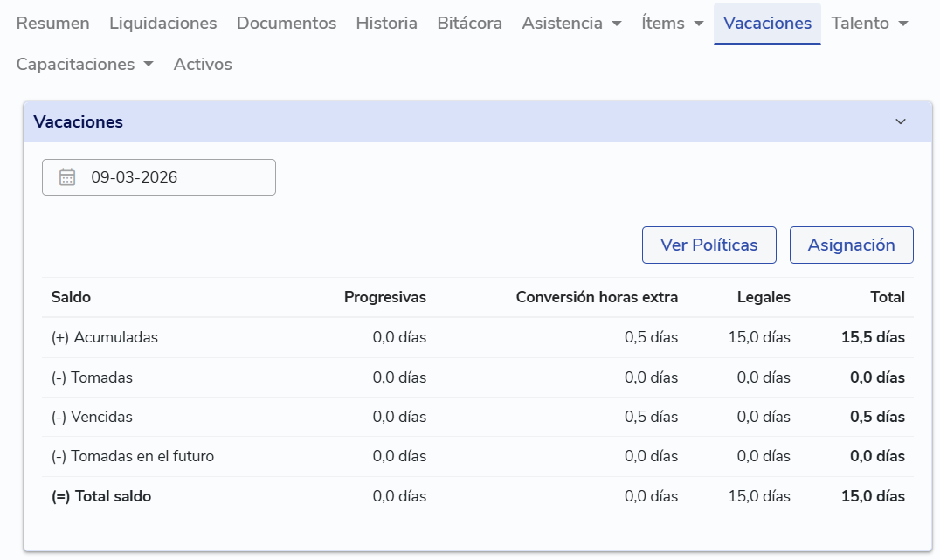Switch to the Resumen tab
Image resolution: width=940 pixels, height=560 pixels.
coord(52,24)
